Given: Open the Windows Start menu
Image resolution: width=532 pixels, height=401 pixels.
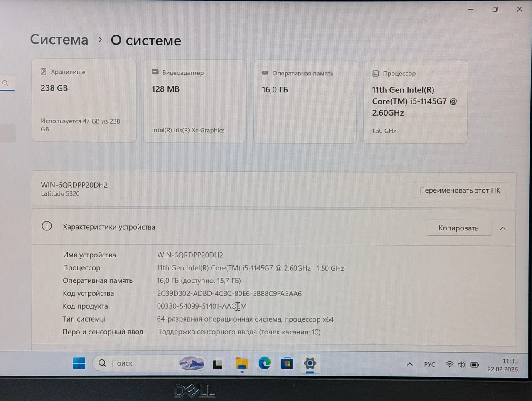Looking at the screenshot, I should point(79,363).
